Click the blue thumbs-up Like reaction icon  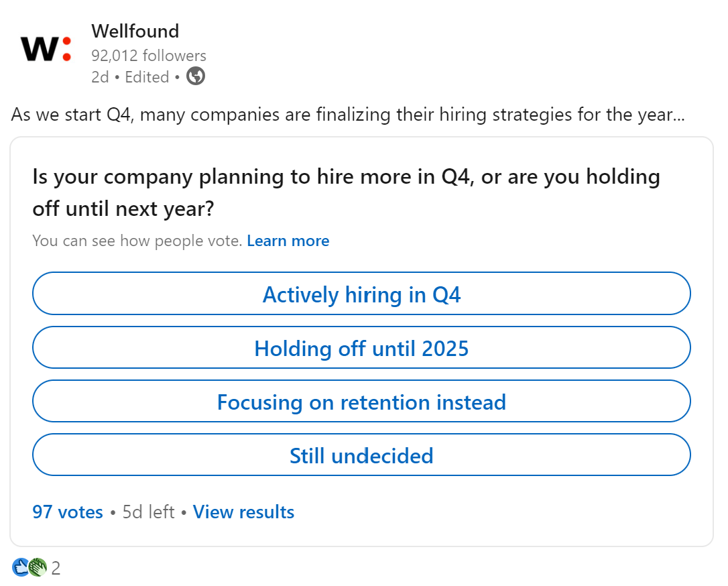(x=20, y=568)
